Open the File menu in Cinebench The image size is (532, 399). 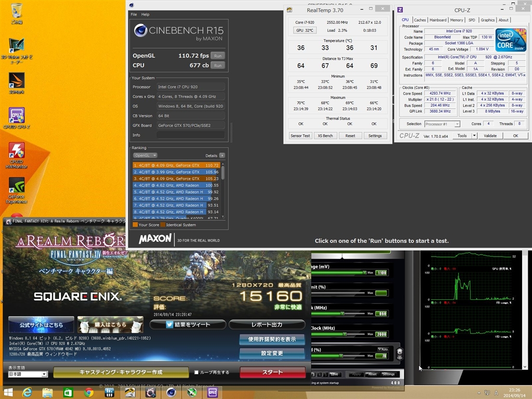click(134, 15)
